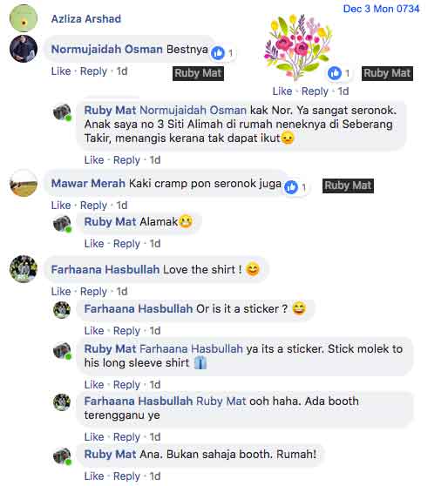Reply to 'Or is it a sticker' comment

pos(126,331)
